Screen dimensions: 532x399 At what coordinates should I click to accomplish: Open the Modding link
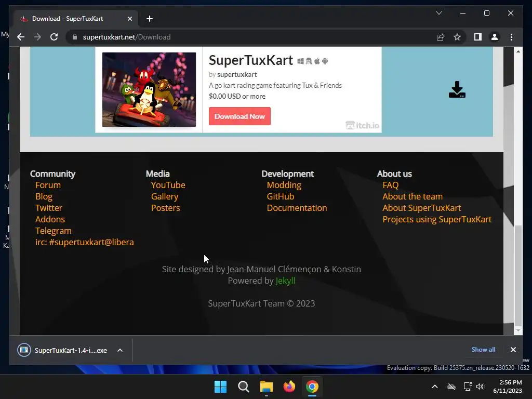point(284,185)
